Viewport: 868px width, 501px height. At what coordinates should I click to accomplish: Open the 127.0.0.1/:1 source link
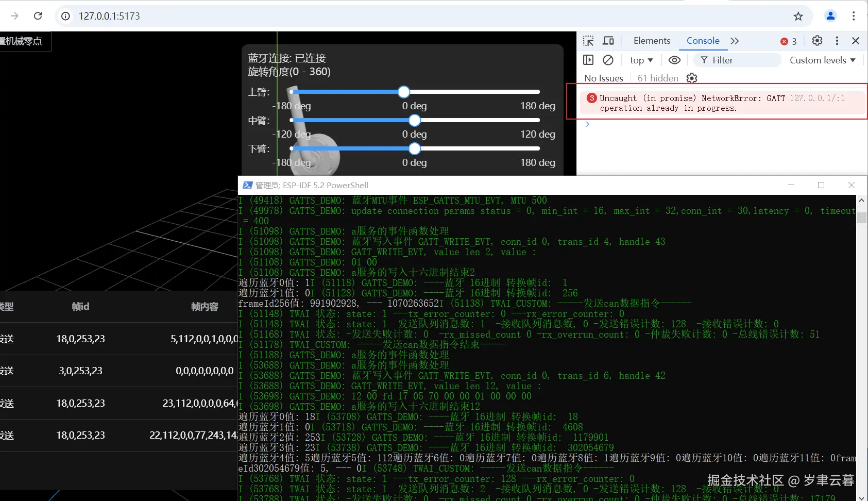(x=817, y=98)
